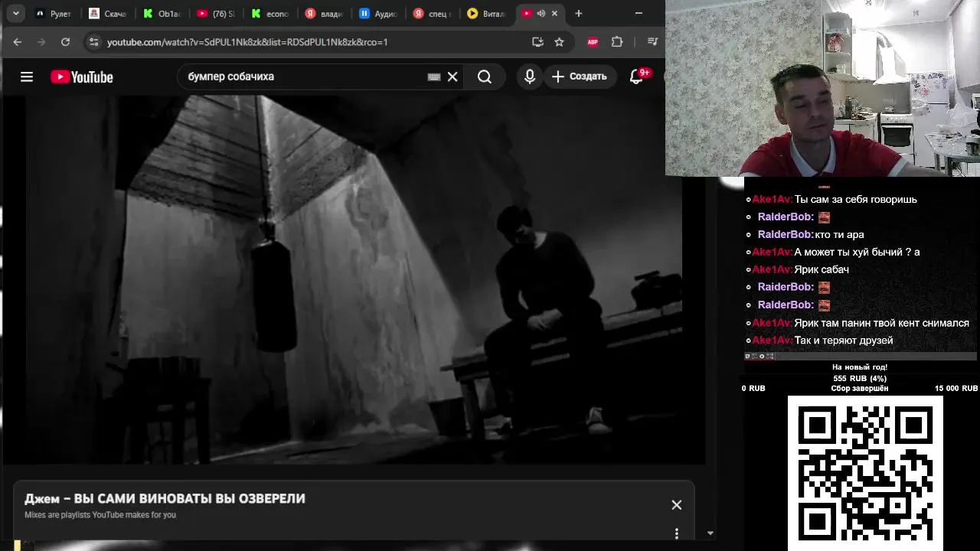Go forward in browser history

(x=41, y=42)
